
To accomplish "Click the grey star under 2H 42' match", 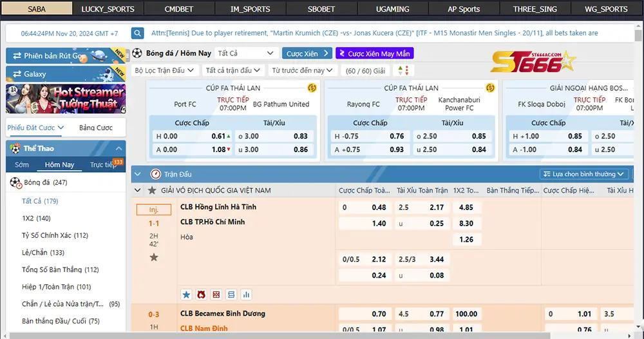I will (154, 258).
